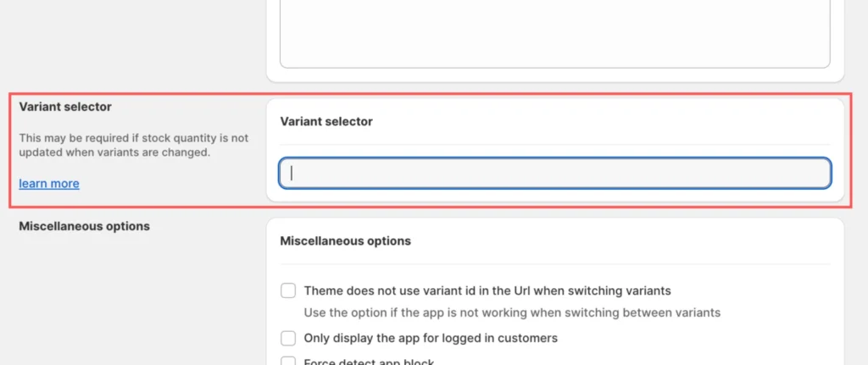Click the divider under Miscellaneous options card heading
The image size is (868, 365).
(554, 264)
